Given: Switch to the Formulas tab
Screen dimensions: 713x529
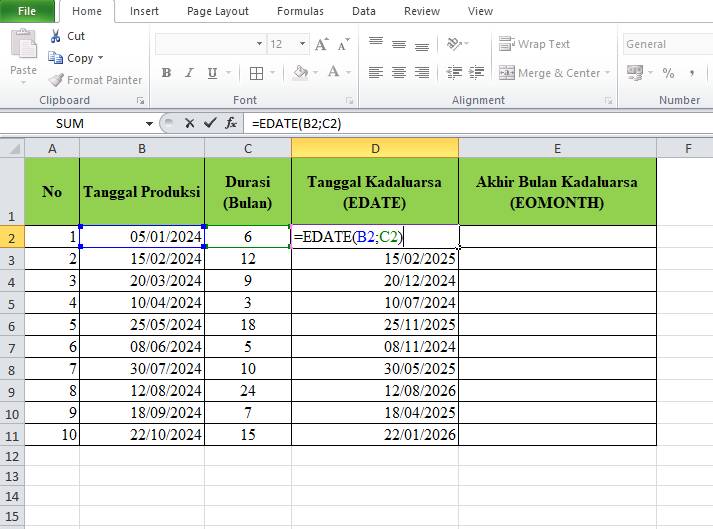Looking at the screenshot, I should click(300, 11).
